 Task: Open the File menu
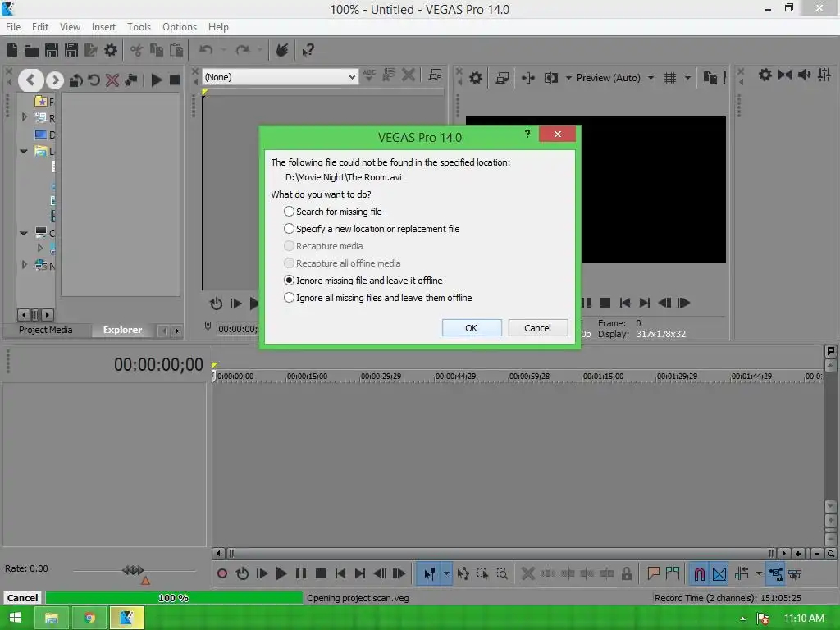(13, 27)
